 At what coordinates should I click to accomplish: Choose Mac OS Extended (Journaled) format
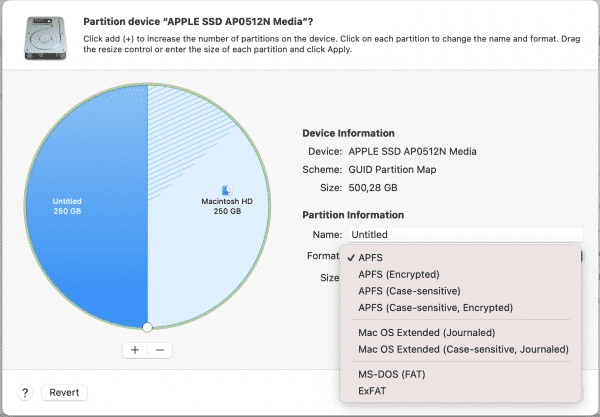pos(460,332)
